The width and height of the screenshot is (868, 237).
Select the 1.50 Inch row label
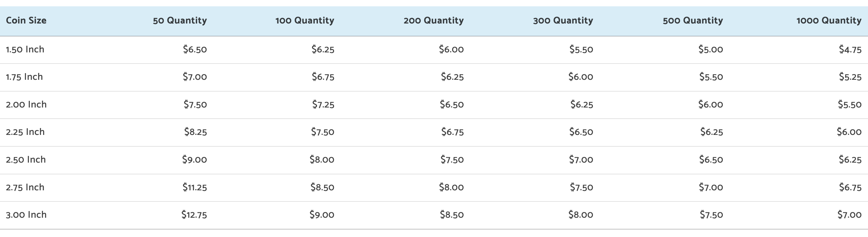coord(25,49)
